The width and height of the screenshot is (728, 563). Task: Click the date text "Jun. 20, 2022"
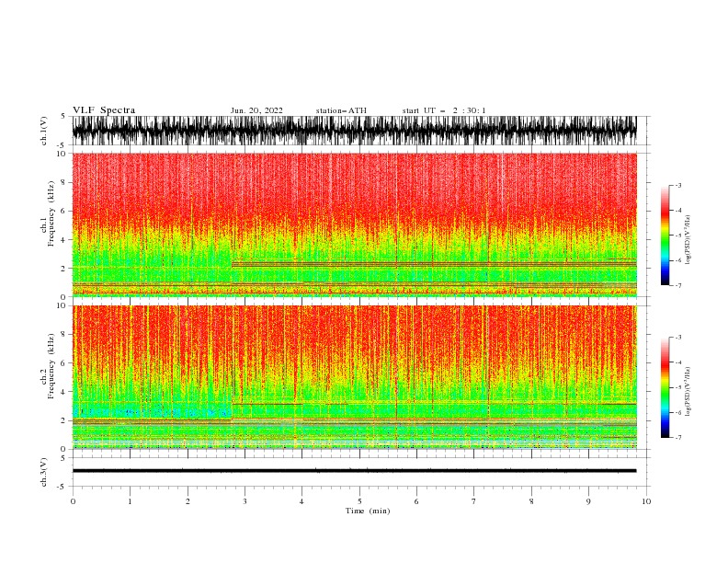point(256,110)
